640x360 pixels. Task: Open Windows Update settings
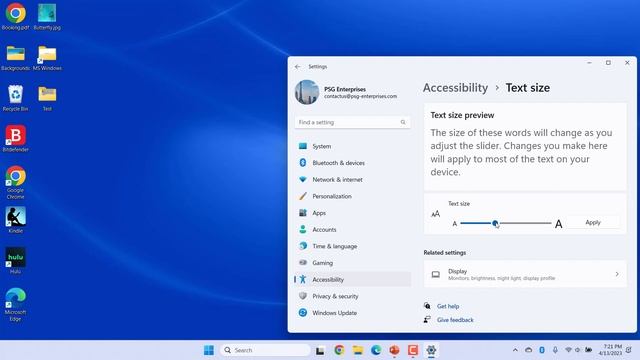click(352, 313)
